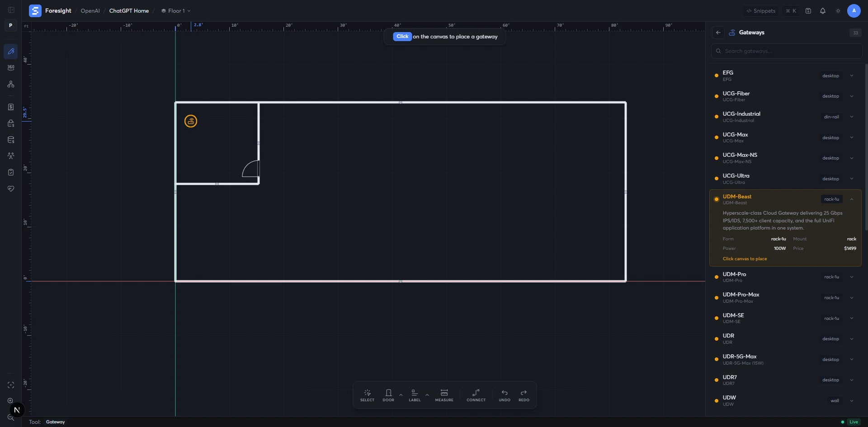Click the door swing on the floor plan
The width and height of the screenshot is (868, 427).
251,169
